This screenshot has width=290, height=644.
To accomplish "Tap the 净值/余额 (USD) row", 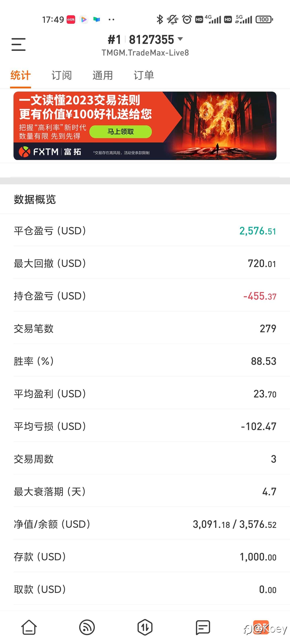I will coord(145,524).
